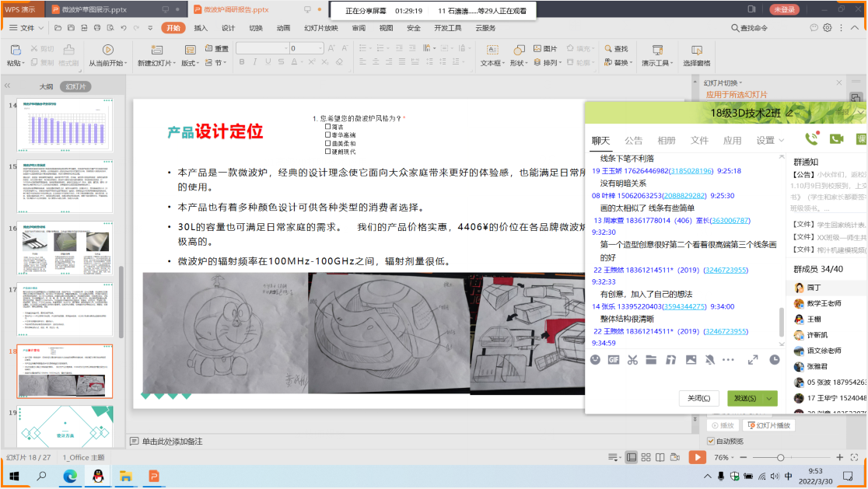868x489 pixels.
Task: Switch to the 公告 tab in the chat window
Action: (633, 141)
